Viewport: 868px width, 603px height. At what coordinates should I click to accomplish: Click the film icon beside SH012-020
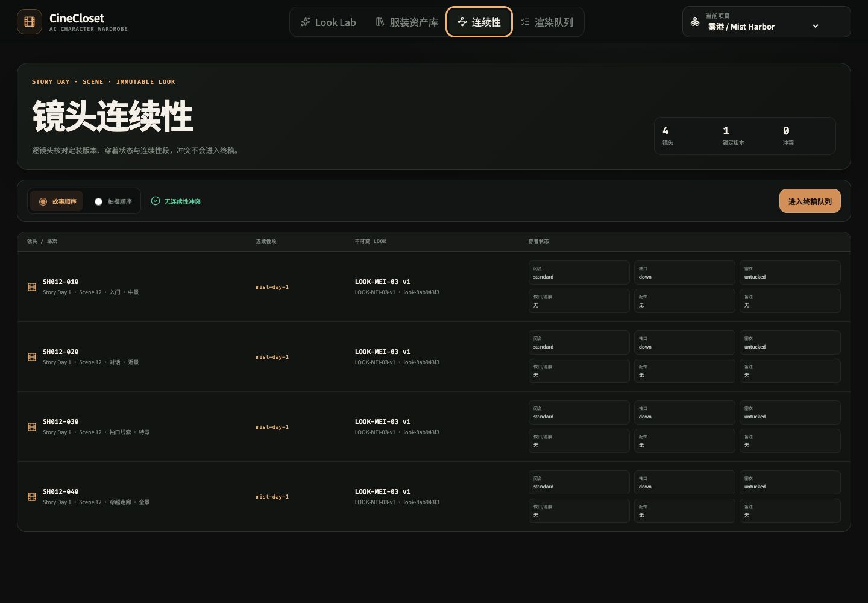coord(32,357)
